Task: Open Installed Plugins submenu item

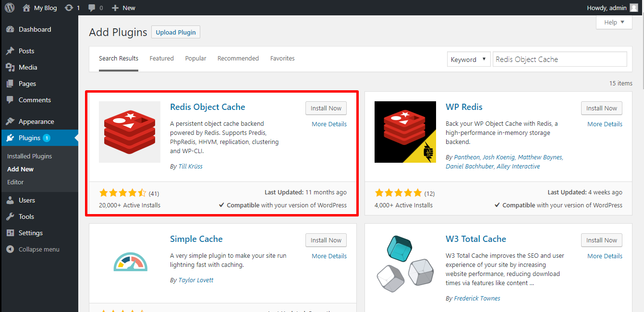Action: (x=30, y=156)
